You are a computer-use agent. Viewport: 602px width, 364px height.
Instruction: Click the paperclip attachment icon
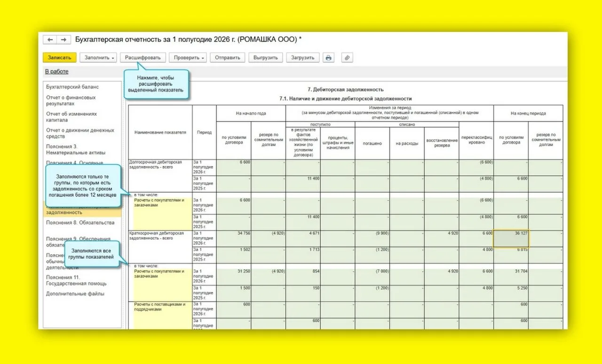tap(347, 58)
